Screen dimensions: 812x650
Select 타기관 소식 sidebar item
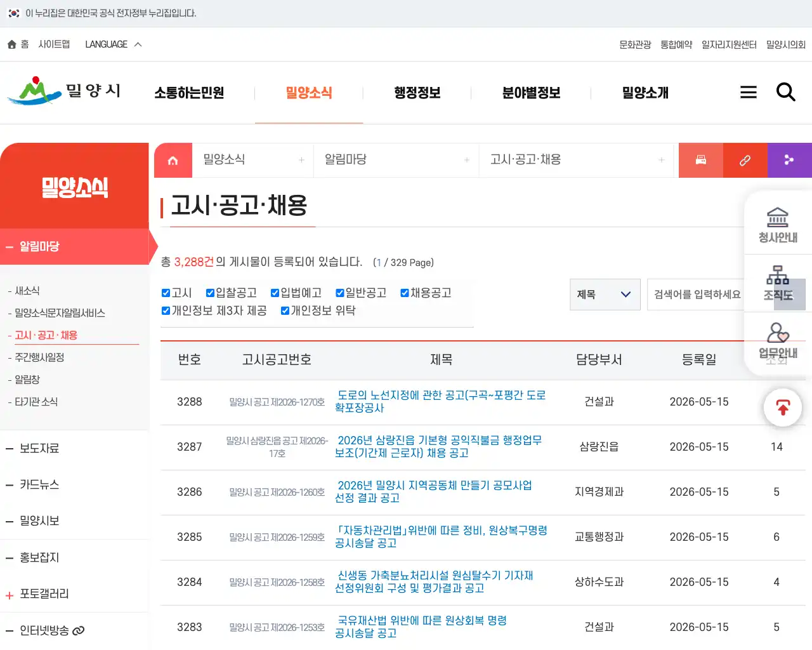pyautogui.click(x=36, y=402)
